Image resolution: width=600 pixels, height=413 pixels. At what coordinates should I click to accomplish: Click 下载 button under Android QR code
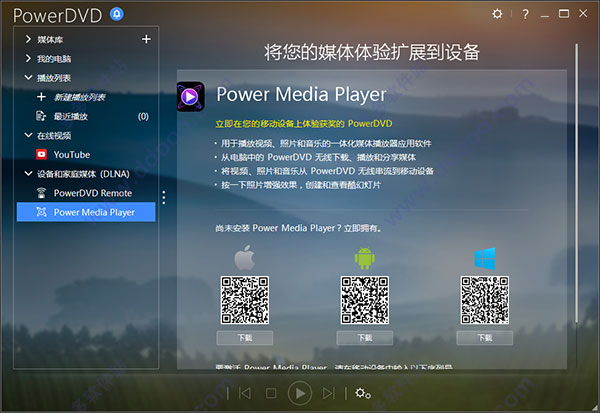point(365,338)
